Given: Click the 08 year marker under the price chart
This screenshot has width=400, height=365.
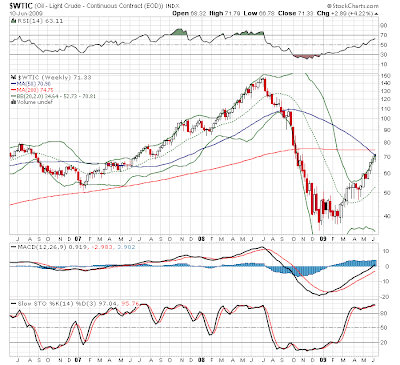Looking at the screenshot, I should [201, 239].
